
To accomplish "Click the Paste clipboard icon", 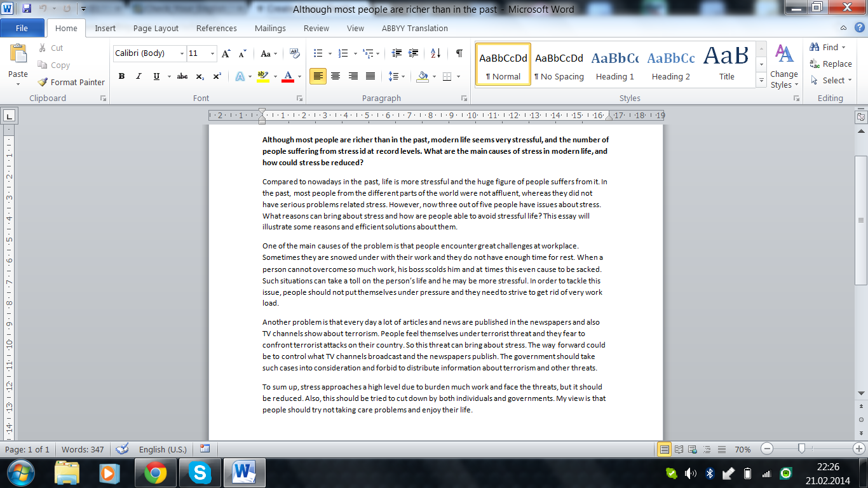I will tap(18, 53).
